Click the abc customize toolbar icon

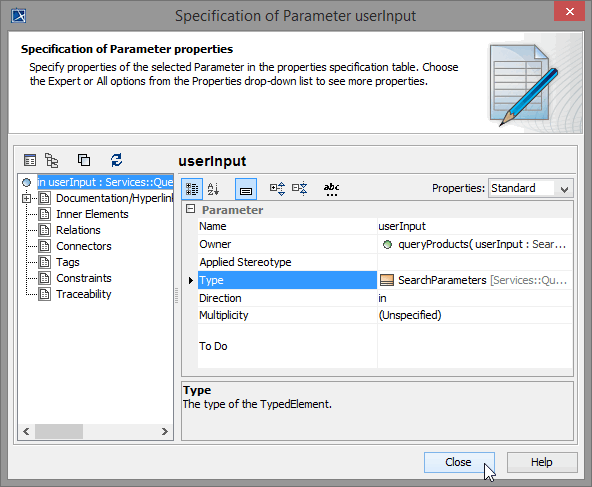click(331, 189)
